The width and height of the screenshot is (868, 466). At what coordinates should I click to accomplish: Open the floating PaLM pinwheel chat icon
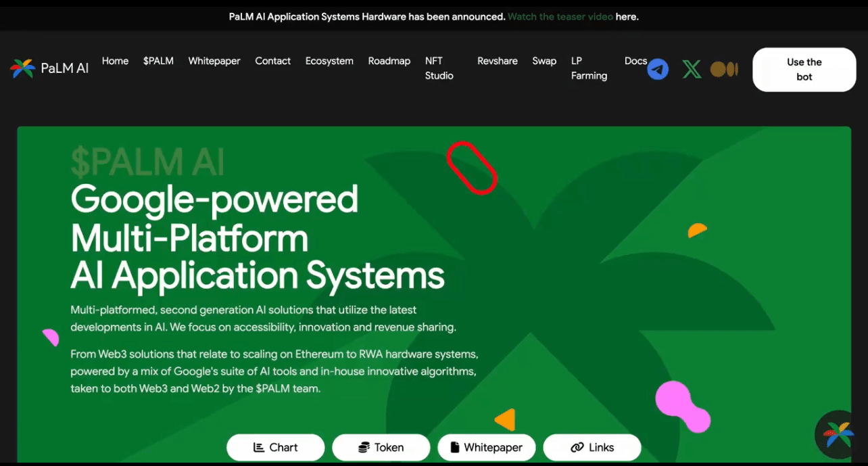(839, 434)
